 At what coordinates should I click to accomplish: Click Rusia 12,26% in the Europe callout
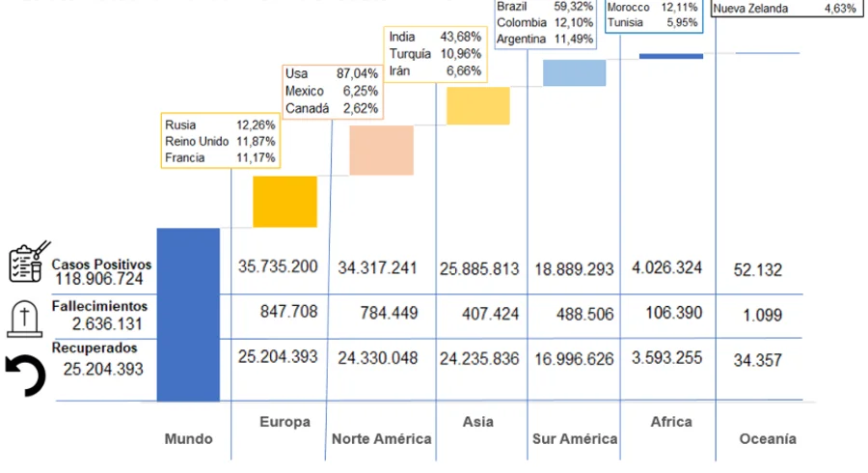(220, 125)
